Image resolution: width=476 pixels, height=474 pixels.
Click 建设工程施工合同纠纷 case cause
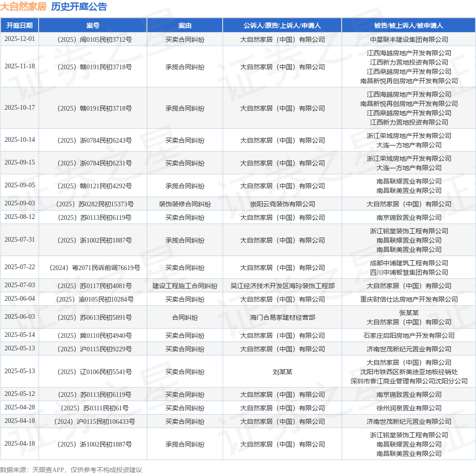(185, 286)
